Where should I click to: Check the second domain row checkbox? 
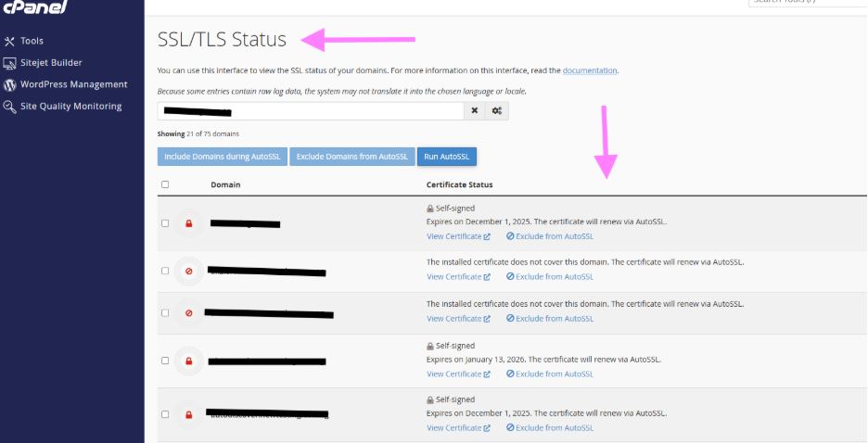(165, 272)
